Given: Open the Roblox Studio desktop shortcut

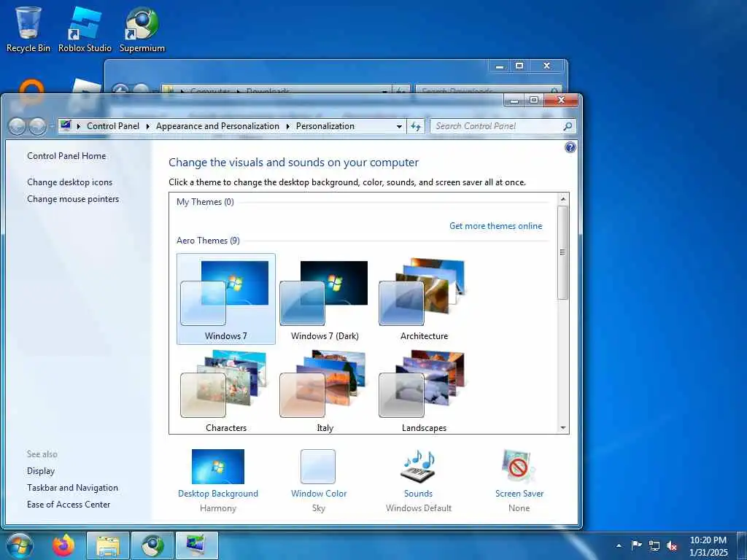Looking at the screenshot, I should point(85,28).
